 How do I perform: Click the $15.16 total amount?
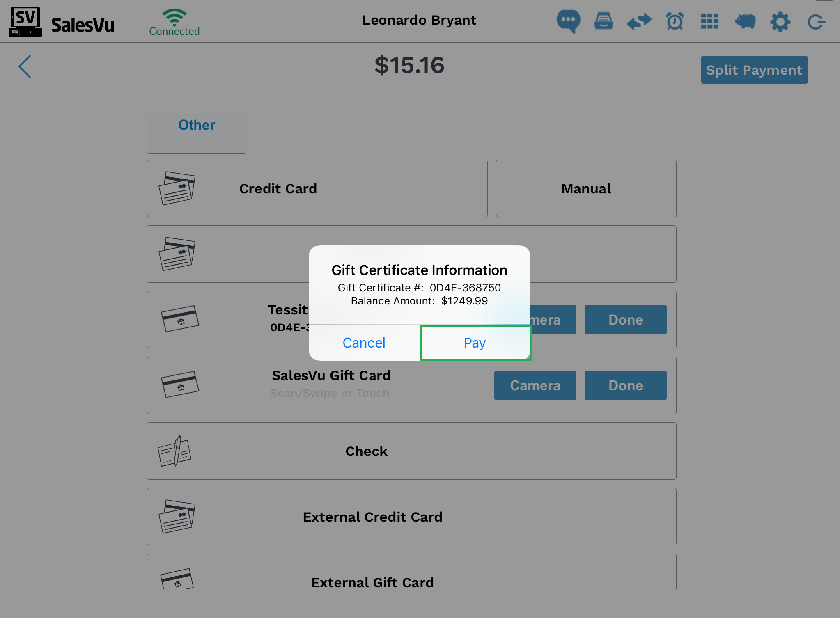pyautogui.click(x=409, y=65)
